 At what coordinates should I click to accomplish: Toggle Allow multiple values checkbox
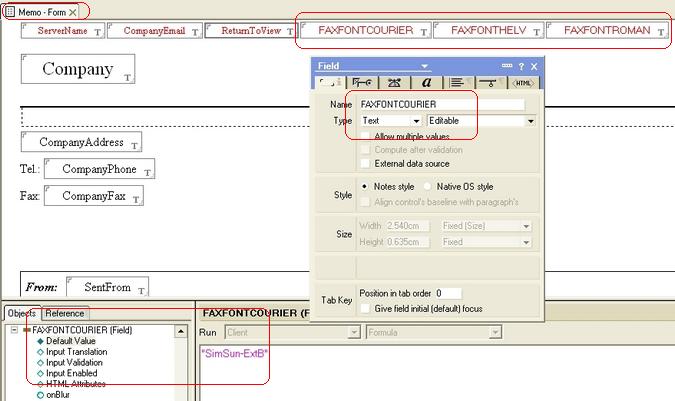[365, 136]
